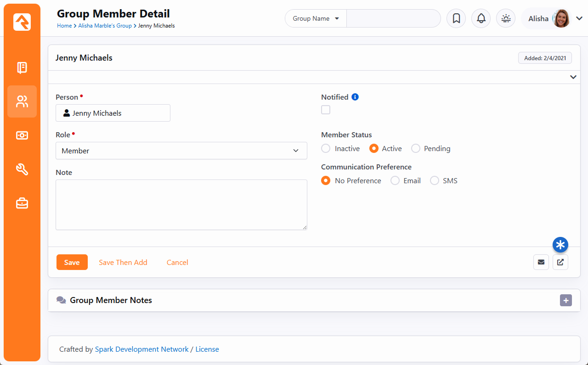Open the notifications bell icon
This screenshot has height=365, width=588.
point(481,18)
